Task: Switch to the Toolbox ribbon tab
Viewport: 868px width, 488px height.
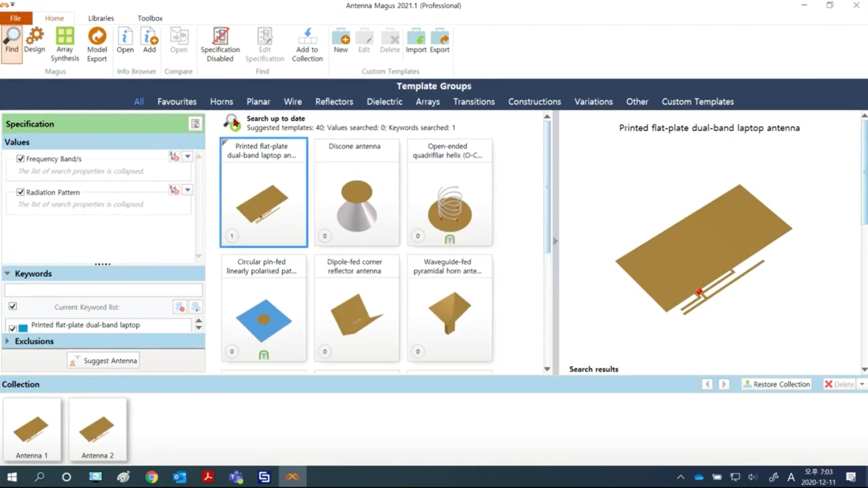Action: 150,18
